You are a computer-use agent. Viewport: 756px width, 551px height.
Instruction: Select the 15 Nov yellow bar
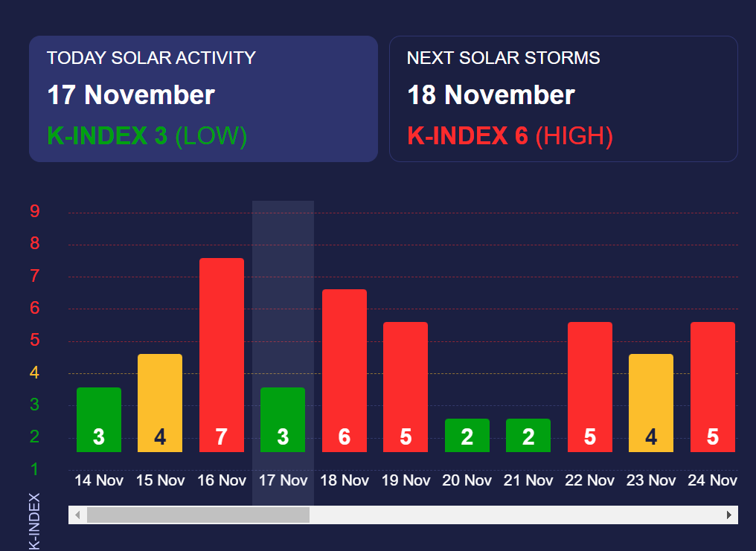[160, 403]
